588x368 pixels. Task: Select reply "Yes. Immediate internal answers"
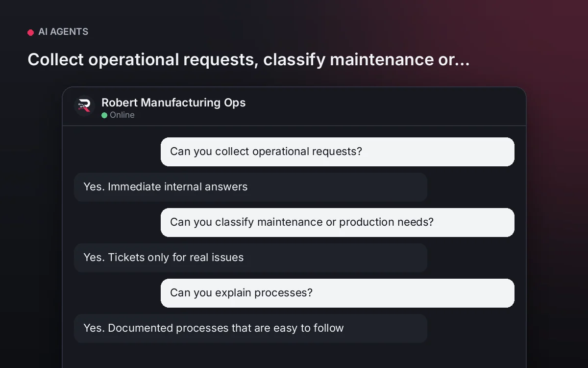[250, 187]
